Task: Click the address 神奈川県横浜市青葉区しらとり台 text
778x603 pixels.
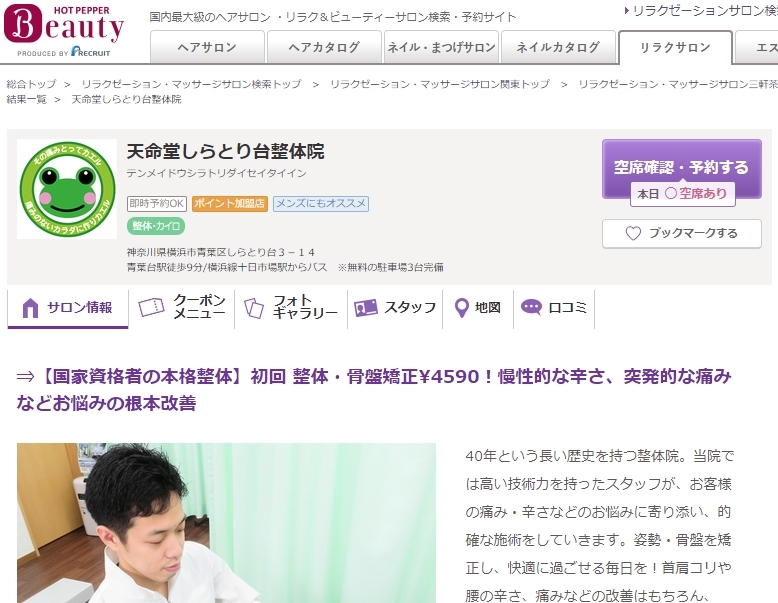Action: 221,252
